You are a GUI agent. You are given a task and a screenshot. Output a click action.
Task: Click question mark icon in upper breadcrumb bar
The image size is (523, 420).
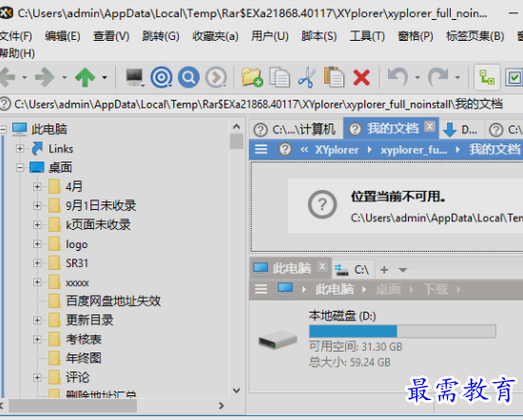285,149
